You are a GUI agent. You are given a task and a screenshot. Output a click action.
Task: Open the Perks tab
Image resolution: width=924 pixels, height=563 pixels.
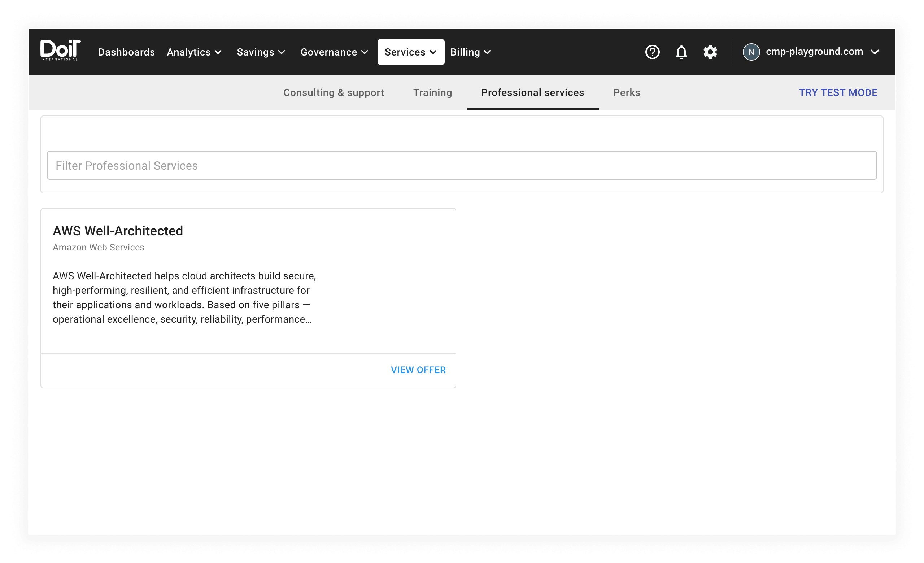pos(627,93)
